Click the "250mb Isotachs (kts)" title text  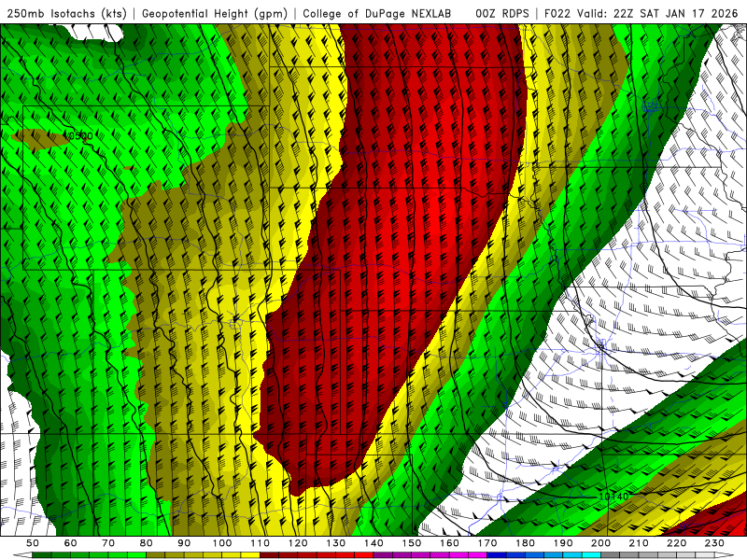66,14
